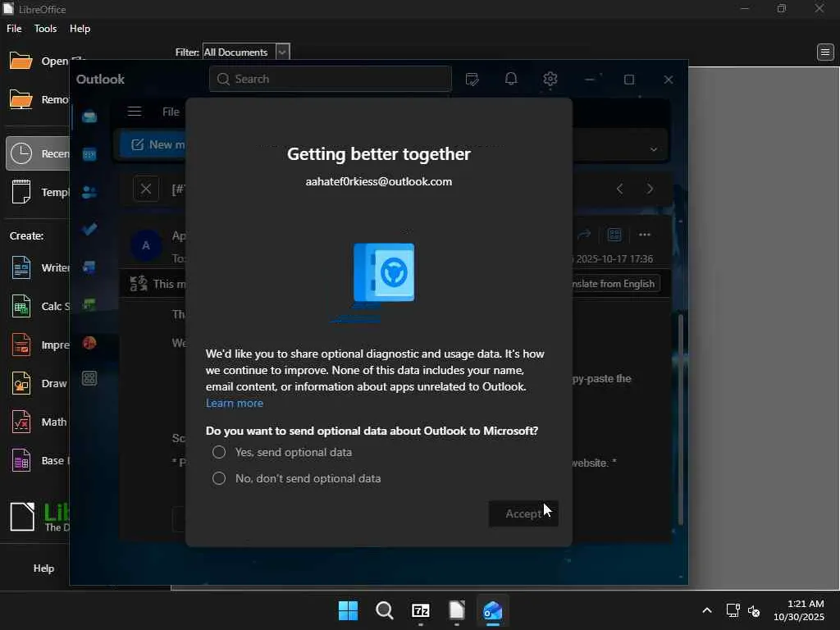
Task: Create Draw Drawing in LibreOffice
Action: click(39, 384)
